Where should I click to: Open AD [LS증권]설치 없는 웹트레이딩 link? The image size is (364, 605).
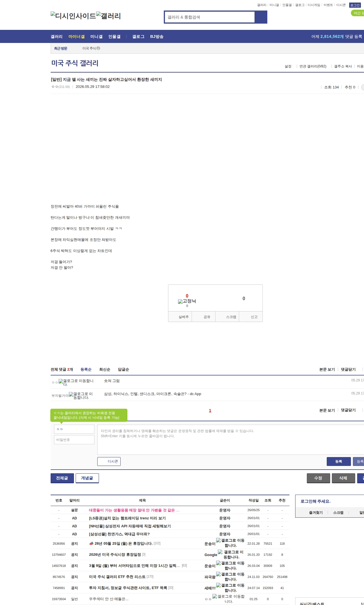click(x=127, y=518)
